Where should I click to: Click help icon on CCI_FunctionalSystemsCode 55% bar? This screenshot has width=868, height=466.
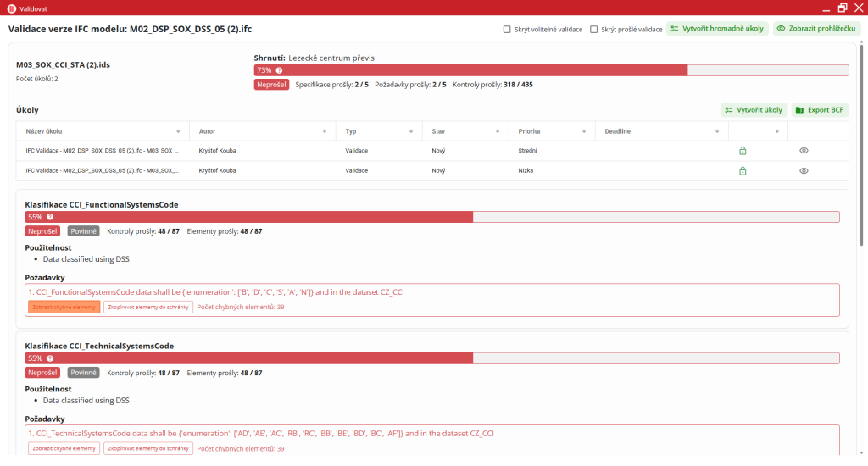pyautogui.click(x=50, y=217)
